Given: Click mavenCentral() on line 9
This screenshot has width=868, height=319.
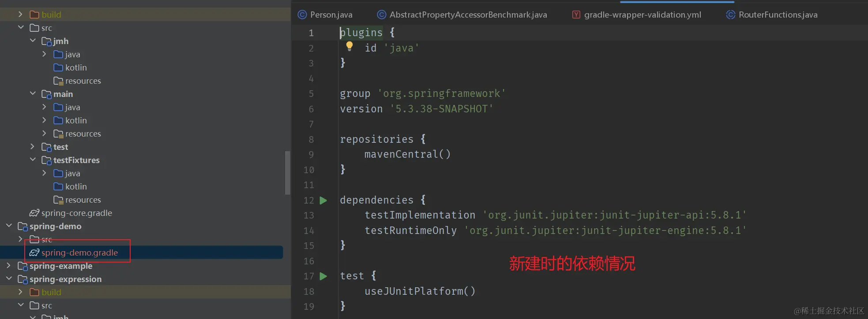Looking at the screenshot, I should (408, 154).
